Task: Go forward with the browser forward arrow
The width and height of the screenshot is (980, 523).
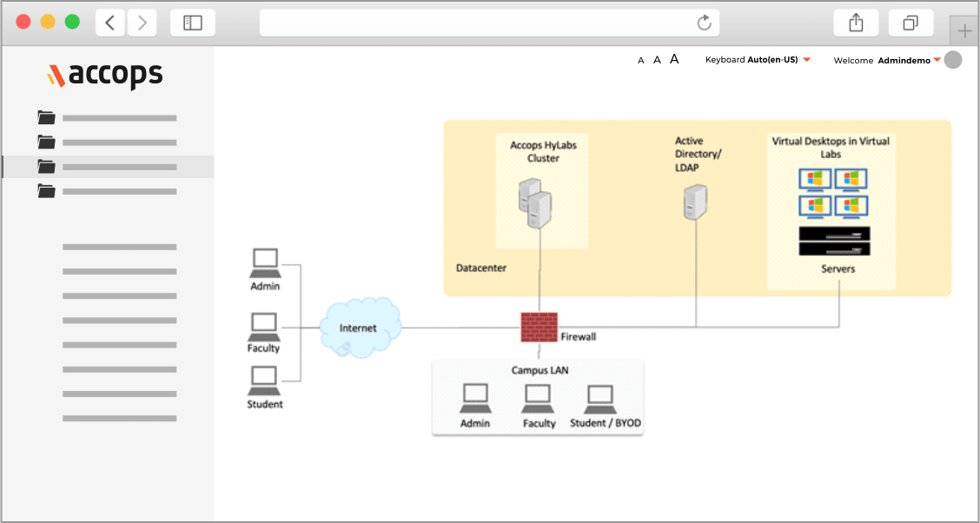Action: (142, 23)
